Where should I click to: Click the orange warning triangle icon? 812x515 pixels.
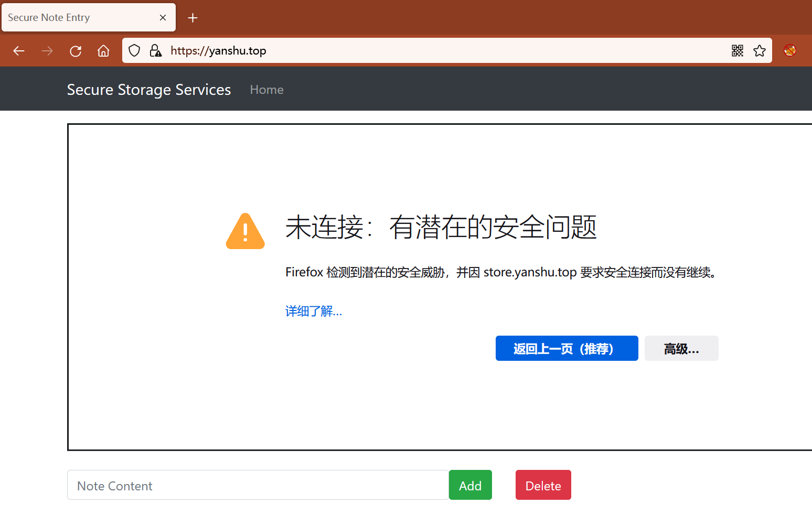(x=245, y=231)
